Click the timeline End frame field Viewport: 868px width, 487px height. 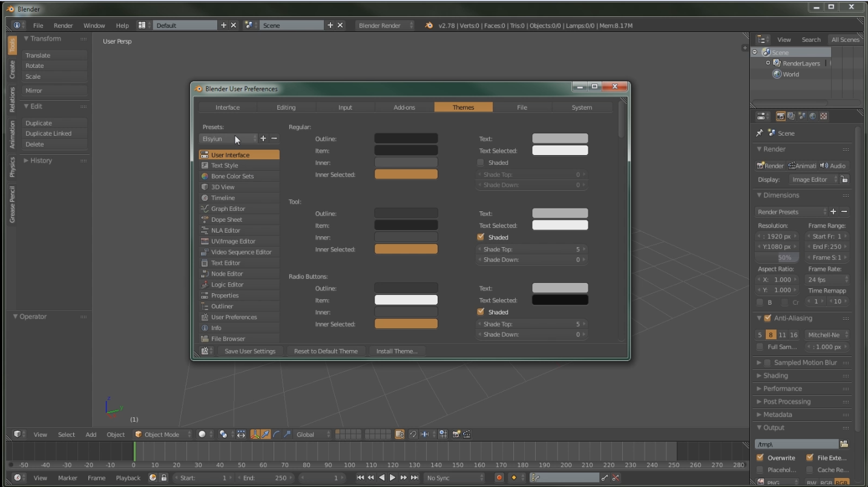[264, 478]
